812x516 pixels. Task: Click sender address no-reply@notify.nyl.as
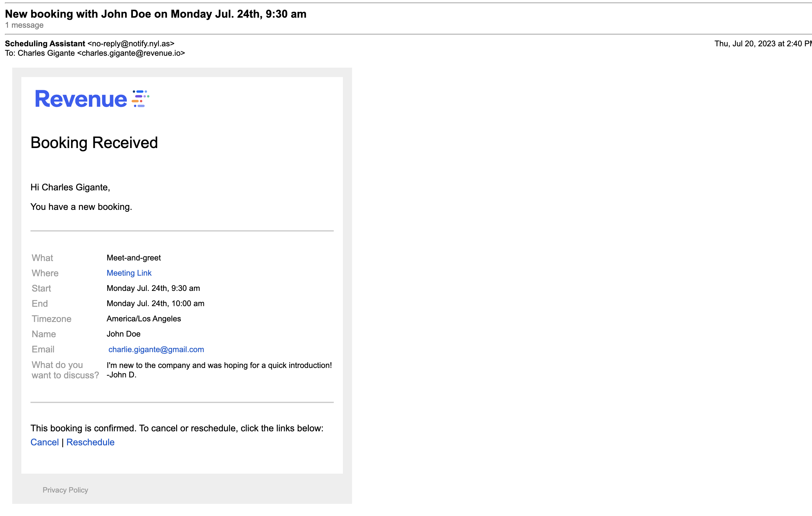click(131, 44)
